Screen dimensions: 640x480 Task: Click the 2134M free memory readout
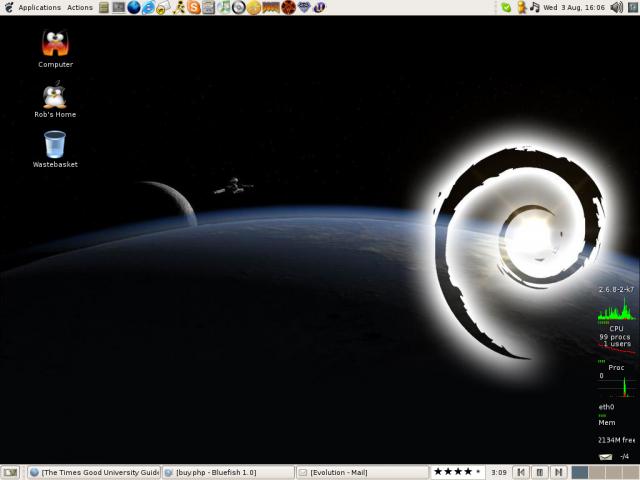pyautogui.click(x=616, y=440)
